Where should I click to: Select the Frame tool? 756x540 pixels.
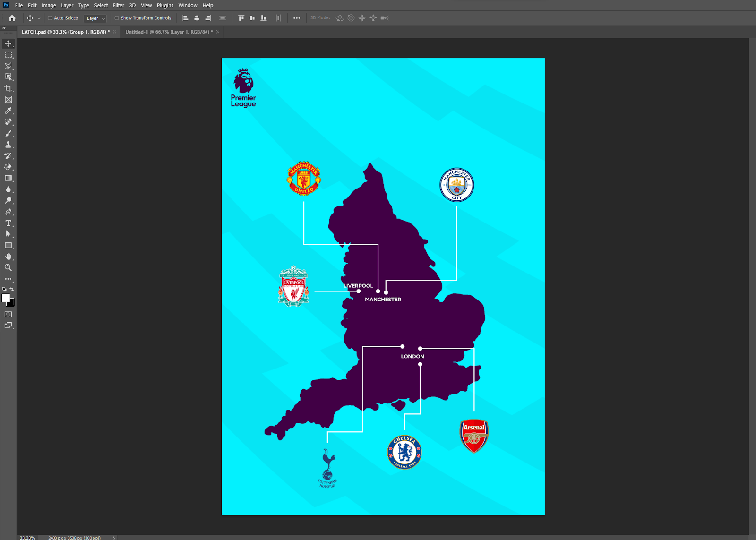tap(9, 100)
